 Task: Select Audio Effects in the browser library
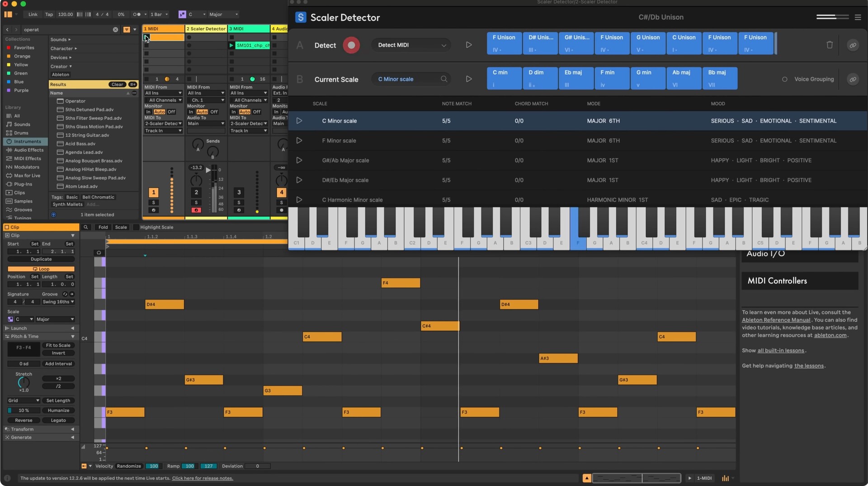tap(28, 150)
